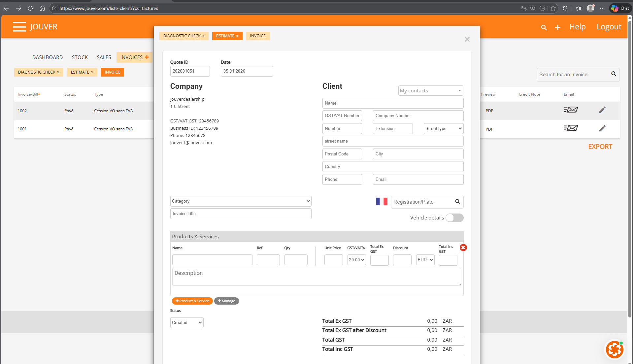Image resolution: width=633 pixels, height=364 pixels.
Task: Go back in browser history
Action: [7, 8]
